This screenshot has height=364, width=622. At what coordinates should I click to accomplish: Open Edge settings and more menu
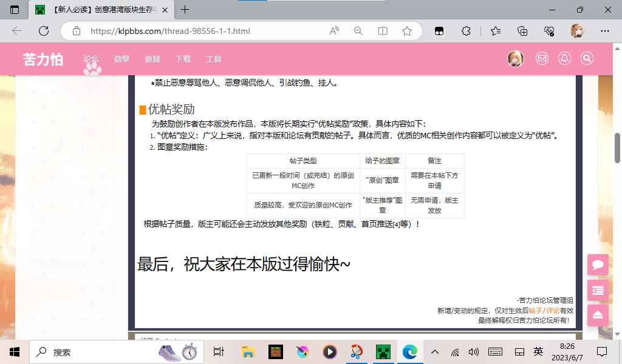[604, 31]
